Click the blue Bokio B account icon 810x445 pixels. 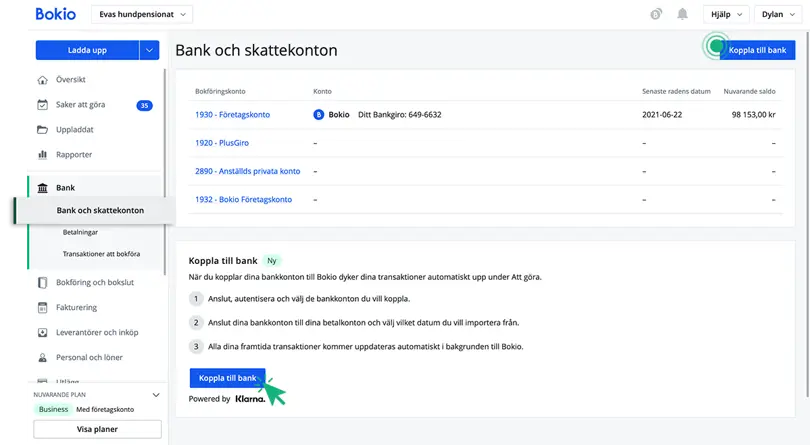click(319, 115)
